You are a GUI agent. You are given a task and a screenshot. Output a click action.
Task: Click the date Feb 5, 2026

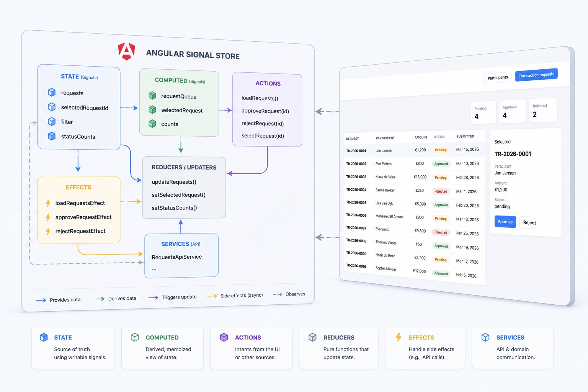point(466,275)
